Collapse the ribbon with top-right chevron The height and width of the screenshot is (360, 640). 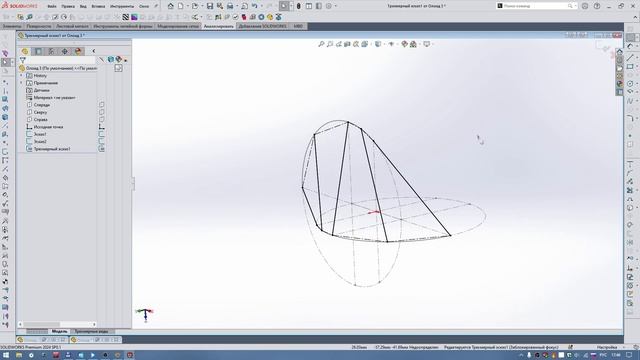click(x=636, y=17)
